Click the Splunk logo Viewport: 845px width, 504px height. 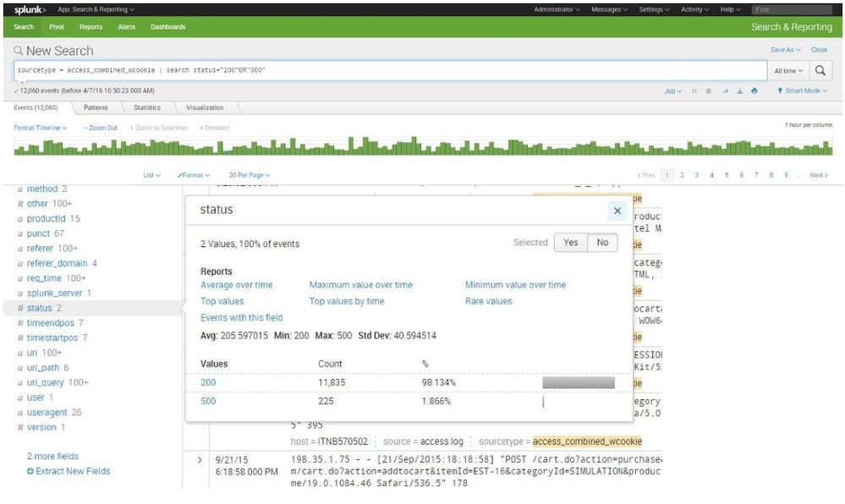coord(30,9)
